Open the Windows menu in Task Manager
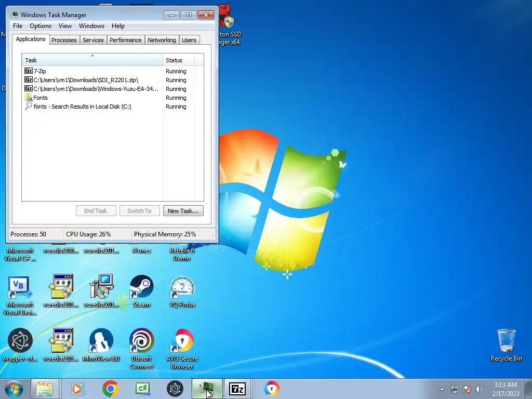 click(91, 26)
